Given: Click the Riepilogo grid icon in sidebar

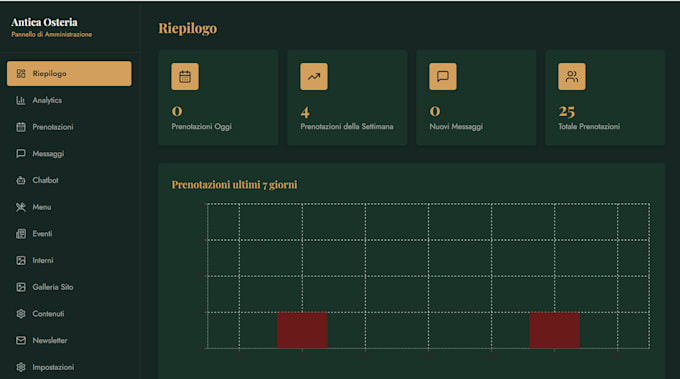Looking at the screenshot, I should pyautogui.click(x=21, y=74).
